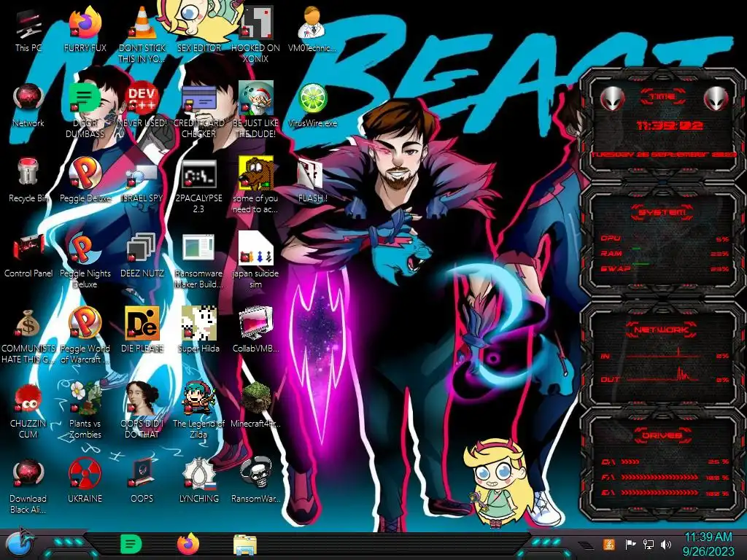This screenshot has height=560, width=747.
Task: Click the NETWORK gadget header
Action: (x=661, y=329)
